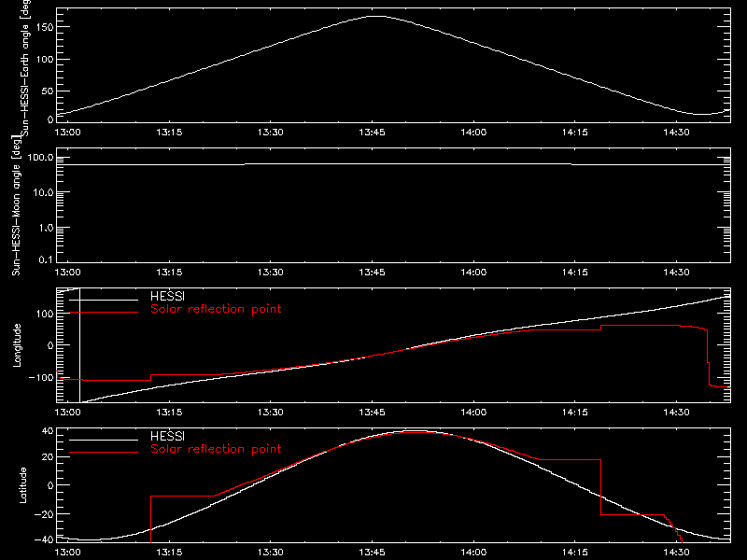
Task: Click 13:30 time label under Longitude plot
Action: 271,412
